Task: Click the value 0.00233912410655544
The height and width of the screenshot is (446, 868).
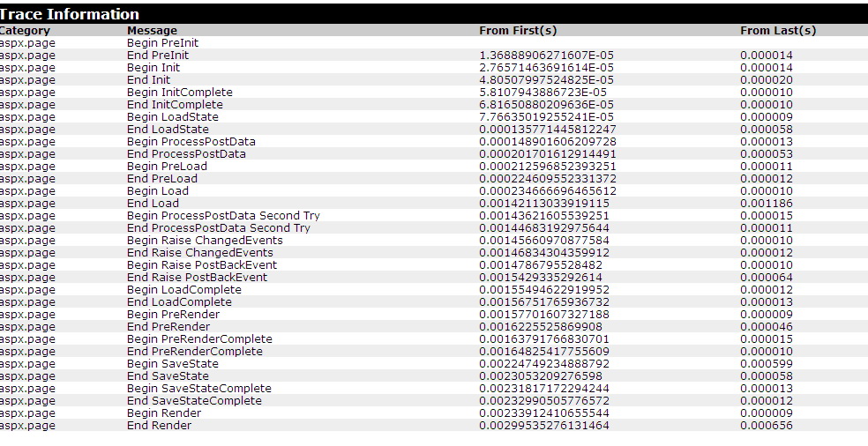Action: pyautogui.click(x=544, y=413)
